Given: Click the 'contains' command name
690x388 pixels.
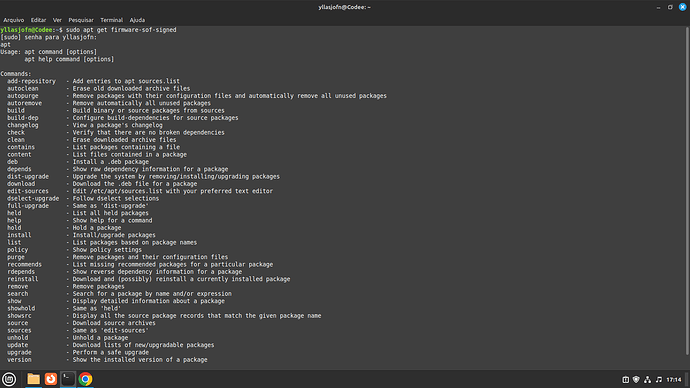Looking at the screenshot, I should (21, 147).
